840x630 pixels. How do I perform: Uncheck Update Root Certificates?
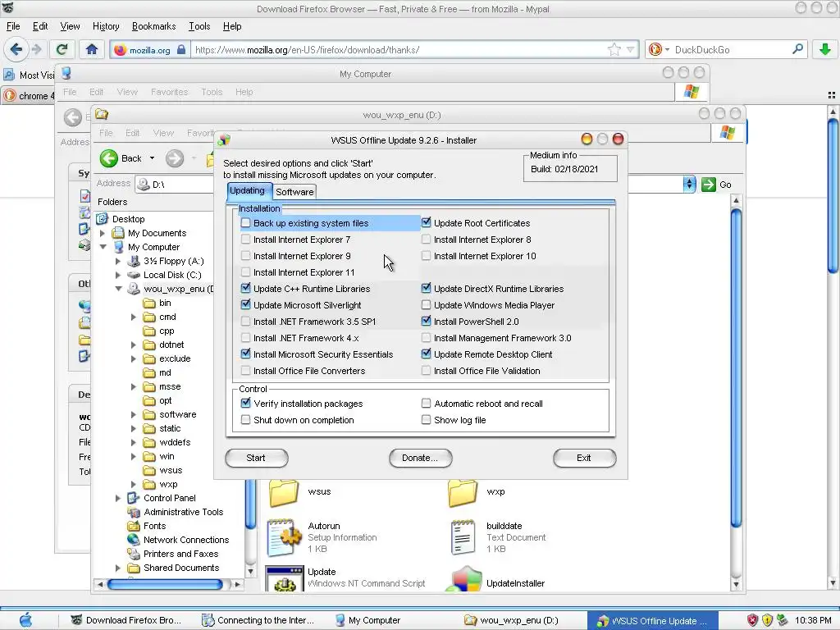click(x=426, y=222)
